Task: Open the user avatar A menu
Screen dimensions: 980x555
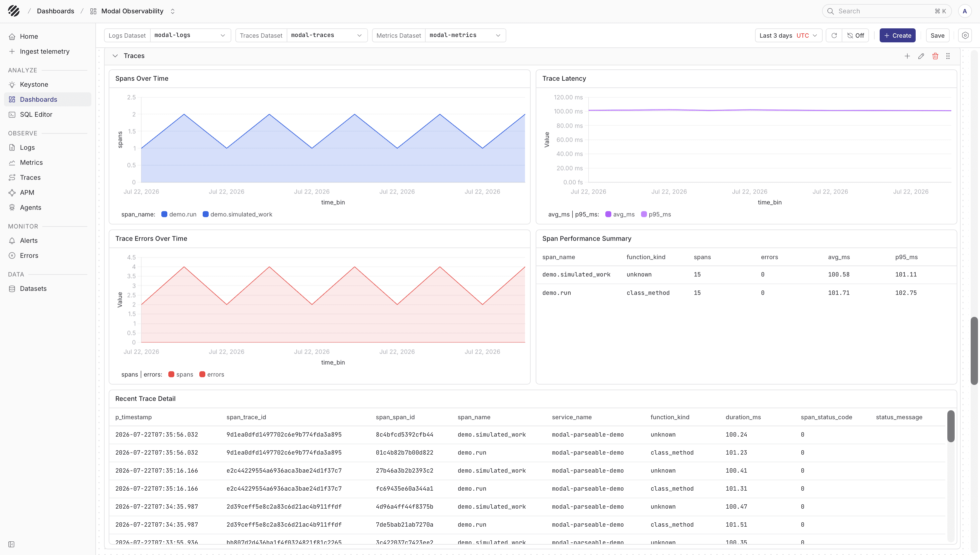Action: pos(964,11)
